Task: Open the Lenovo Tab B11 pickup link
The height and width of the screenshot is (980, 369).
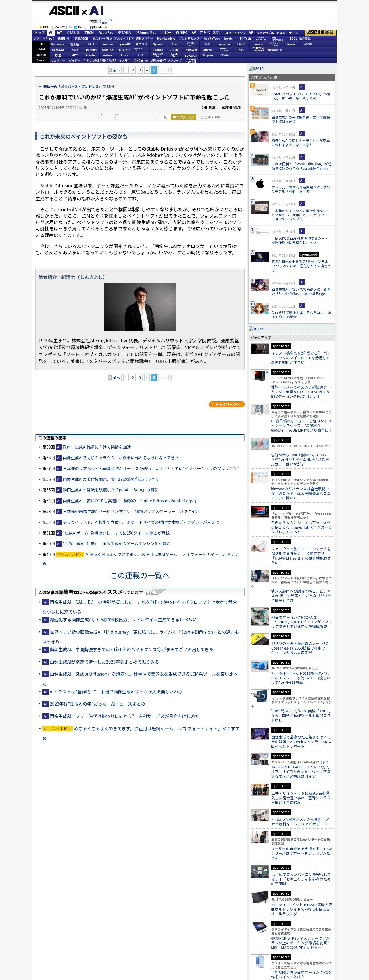Action: coord(301,527)
